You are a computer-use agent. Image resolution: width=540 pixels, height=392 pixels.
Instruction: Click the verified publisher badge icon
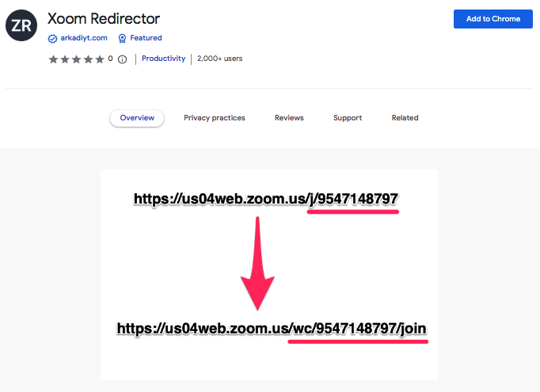click(x=52, y=39)
